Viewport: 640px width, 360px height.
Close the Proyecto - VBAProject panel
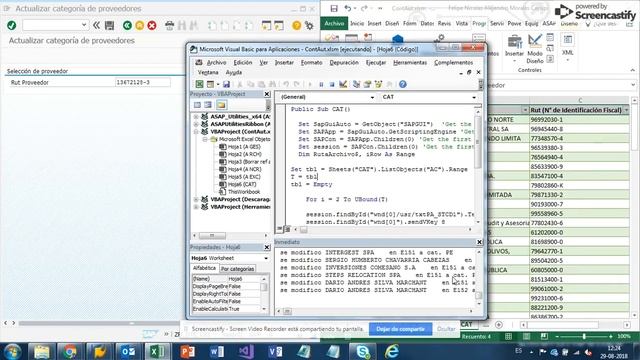pyautogui.click(x=267, y=94)
